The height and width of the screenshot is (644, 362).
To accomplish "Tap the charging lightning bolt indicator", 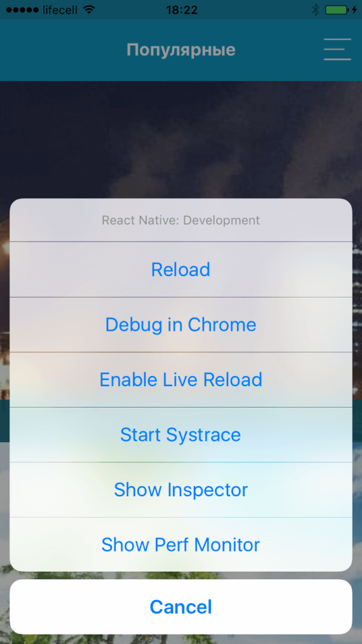I will coord(354,10).
